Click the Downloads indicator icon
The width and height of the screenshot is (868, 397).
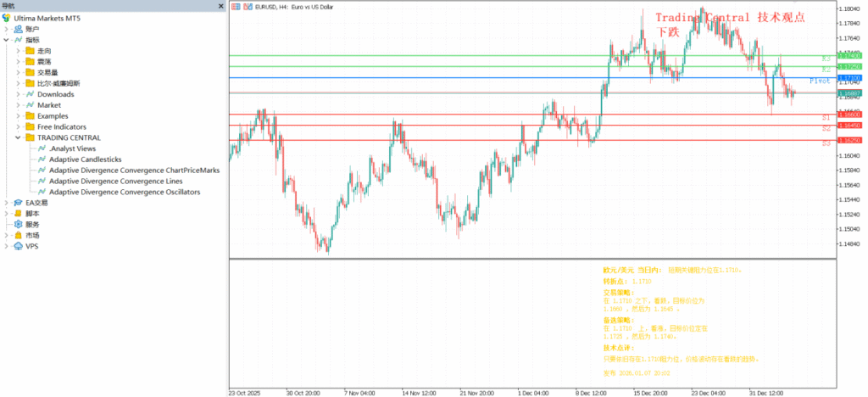(30, 94)
